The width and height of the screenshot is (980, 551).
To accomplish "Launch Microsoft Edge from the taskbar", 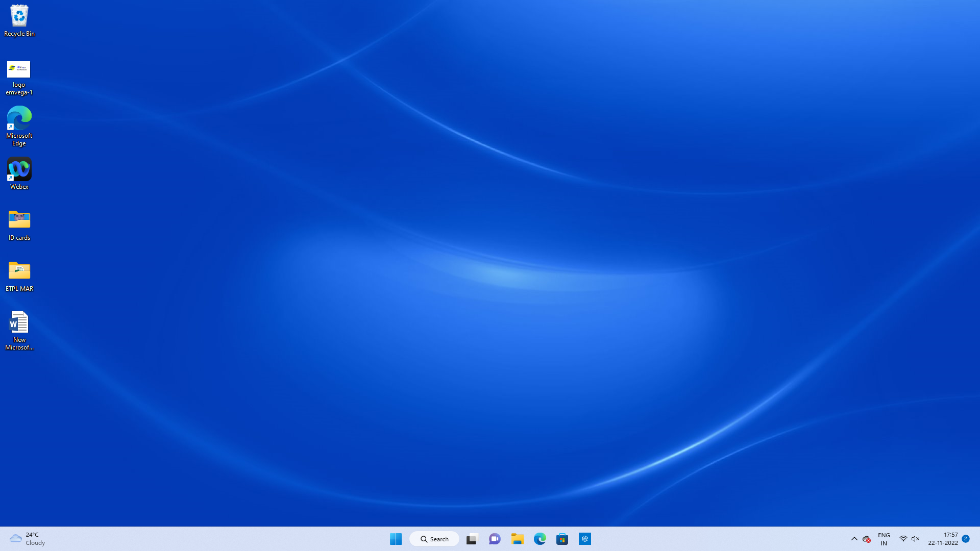I will click(x=540, y=539).
